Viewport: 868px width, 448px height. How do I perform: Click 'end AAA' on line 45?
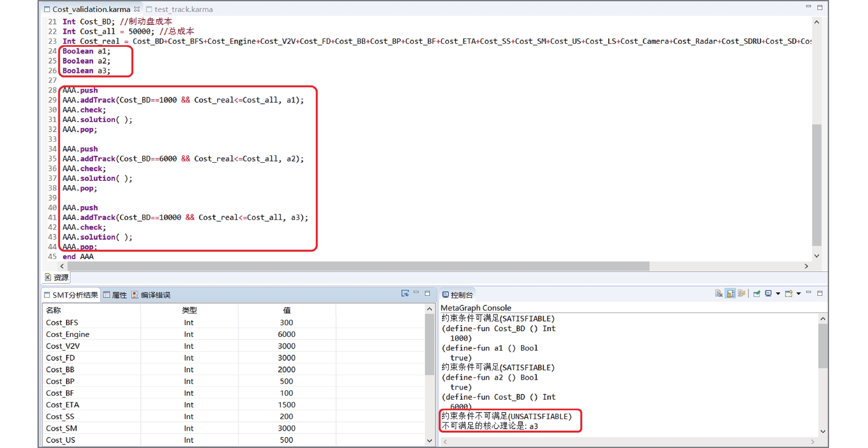(78, 256)
